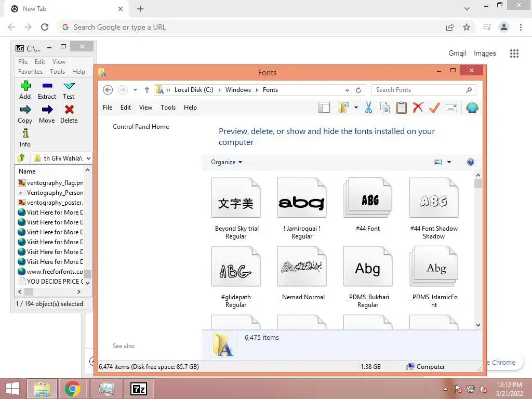Expand the breadcrumb arrow after Windows
Screen dimensions: 532x399
pyautogui.click(x=257, y=90)
